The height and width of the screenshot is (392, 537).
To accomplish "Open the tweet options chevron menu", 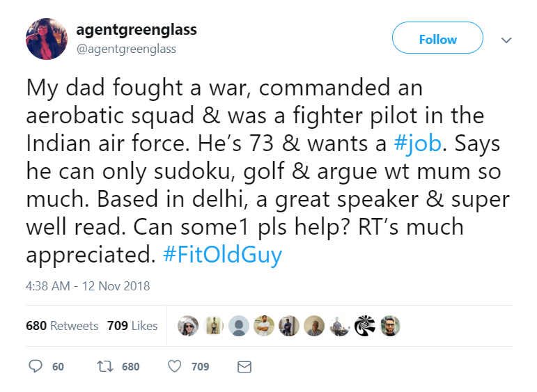I will click(x=507, y=40).
